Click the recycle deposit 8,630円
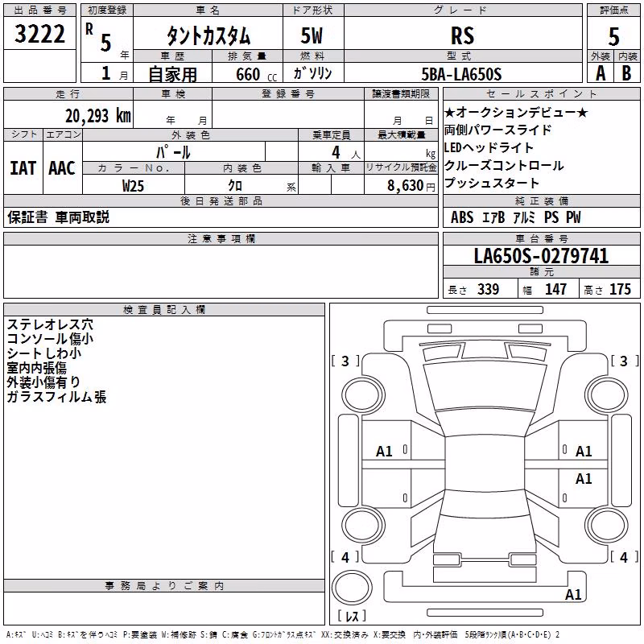644x644 pixels. pos(411,186)
